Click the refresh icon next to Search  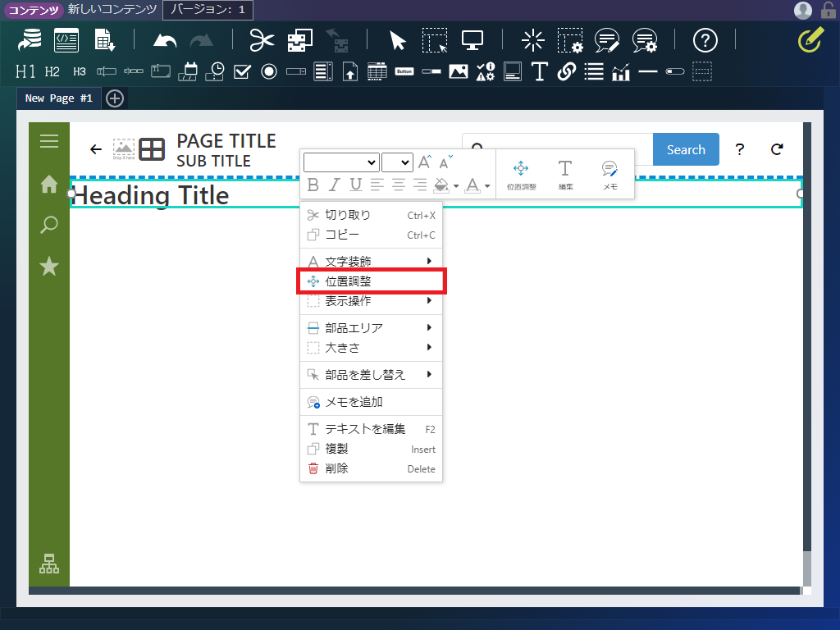(x=777, y=149)
